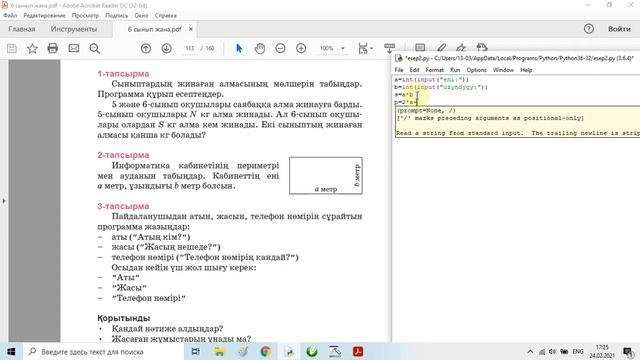Switch to the Главная tab
The height and width of the screenshot is (360, 640).
[x=22, y=29]
